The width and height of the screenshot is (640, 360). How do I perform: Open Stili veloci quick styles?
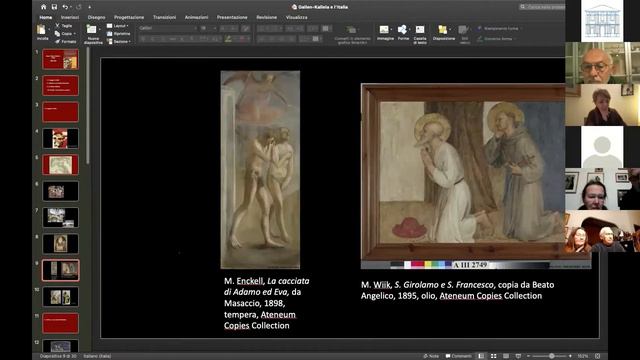point(464,34)
